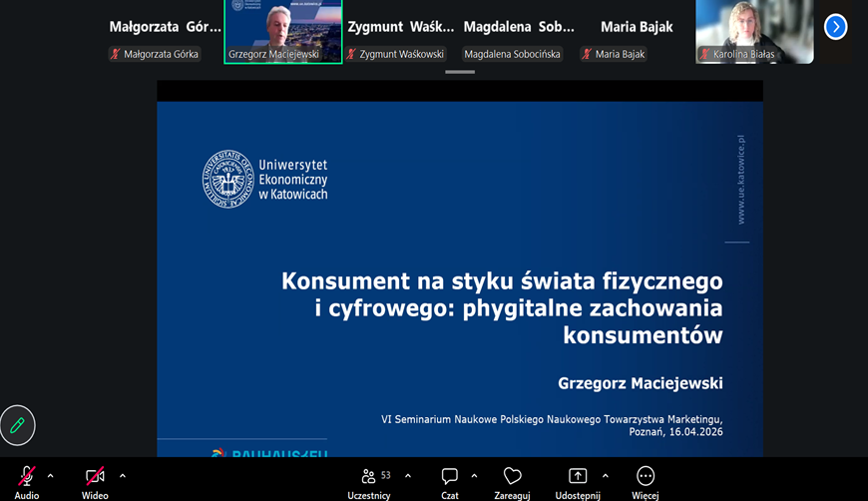Expand video options arrow next to Wideo
Screen dimensions: 868x501
pos(123,476)
